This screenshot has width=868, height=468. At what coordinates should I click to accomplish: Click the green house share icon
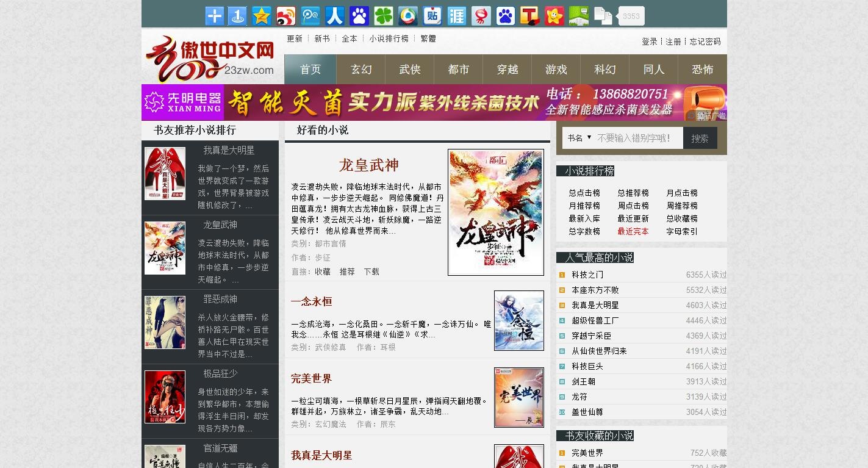coord(579,16)
